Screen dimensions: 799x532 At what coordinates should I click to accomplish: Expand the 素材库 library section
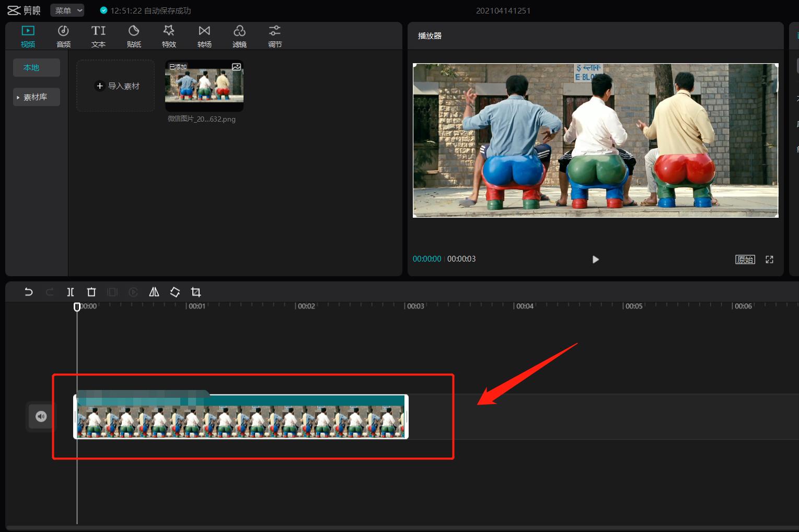(36, 97)
